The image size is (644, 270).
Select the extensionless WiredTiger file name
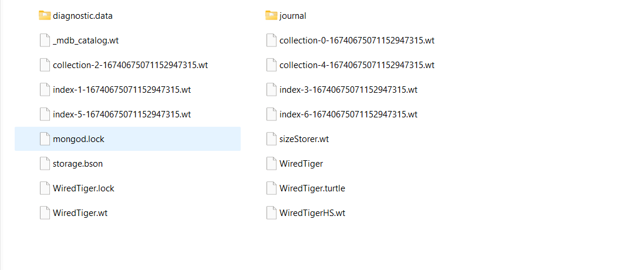pos(301,164)
